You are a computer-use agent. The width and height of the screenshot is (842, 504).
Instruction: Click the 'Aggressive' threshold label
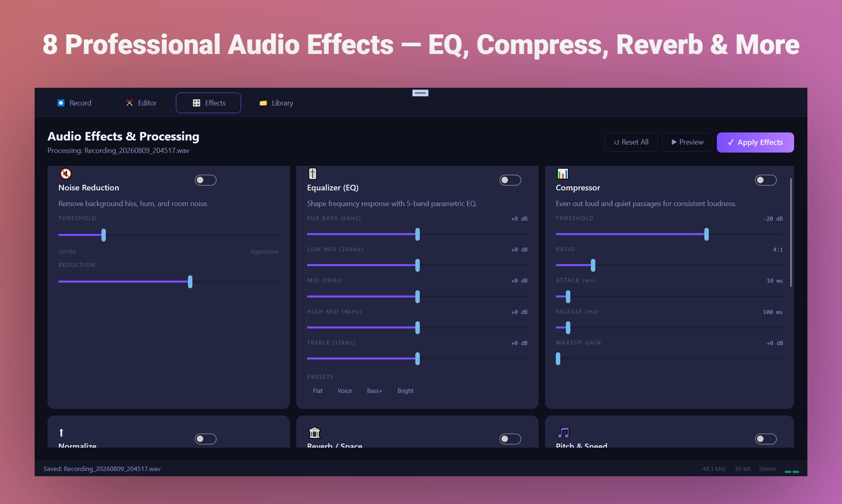point(264,252)
